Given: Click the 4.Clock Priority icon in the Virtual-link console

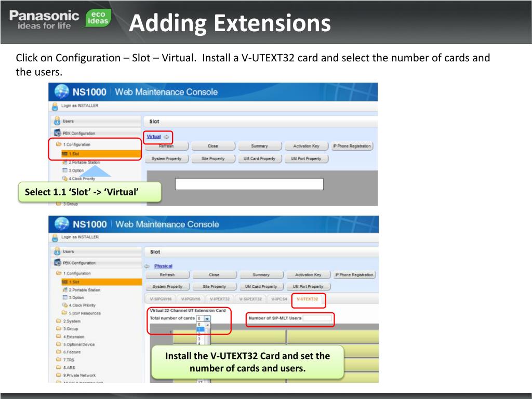Looking at the screenshot, I should [65, 178].
